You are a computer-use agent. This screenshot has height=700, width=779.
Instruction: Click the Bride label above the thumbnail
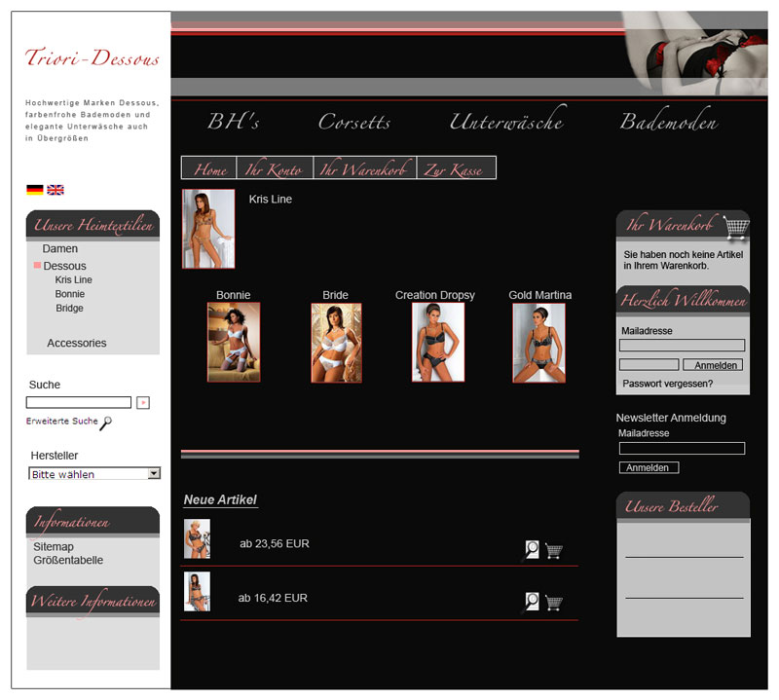335,295
